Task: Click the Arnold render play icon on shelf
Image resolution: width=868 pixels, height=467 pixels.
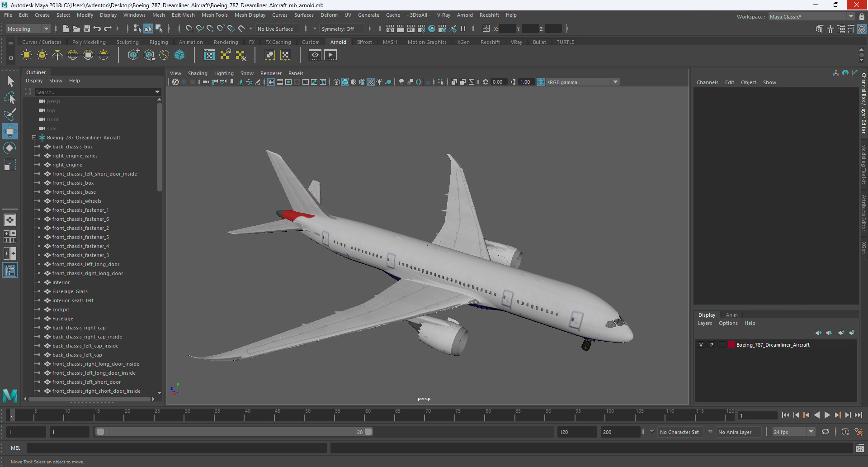Action: (330, 55)
